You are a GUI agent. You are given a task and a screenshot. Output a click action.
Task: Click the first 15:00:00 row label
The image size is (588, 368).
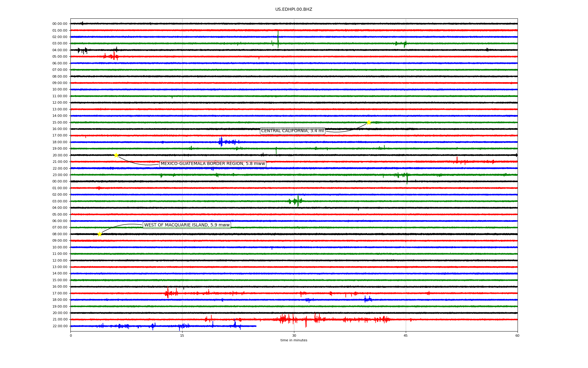coord(60,123)
